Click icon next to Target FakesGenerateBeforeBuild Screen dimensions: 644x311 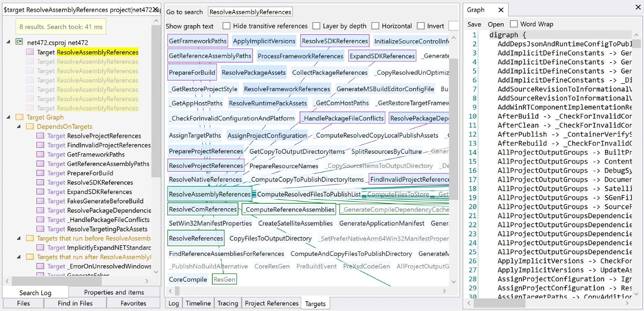[x=40, y=201]
